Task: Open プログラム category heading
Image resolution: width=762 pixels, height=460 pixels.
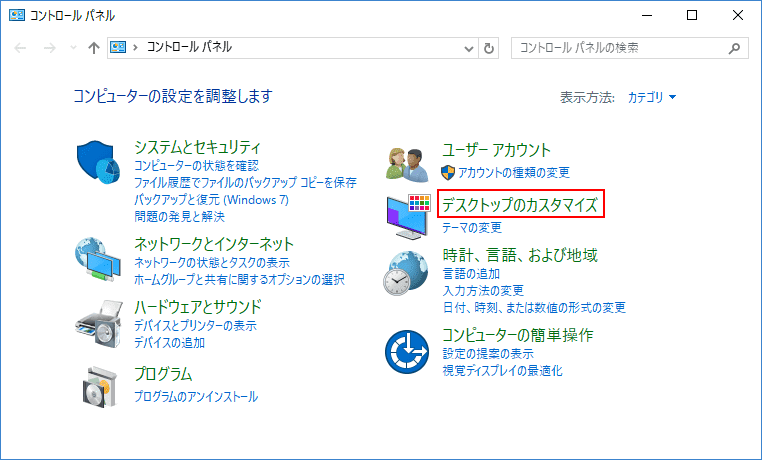Action: click(163, 374)
